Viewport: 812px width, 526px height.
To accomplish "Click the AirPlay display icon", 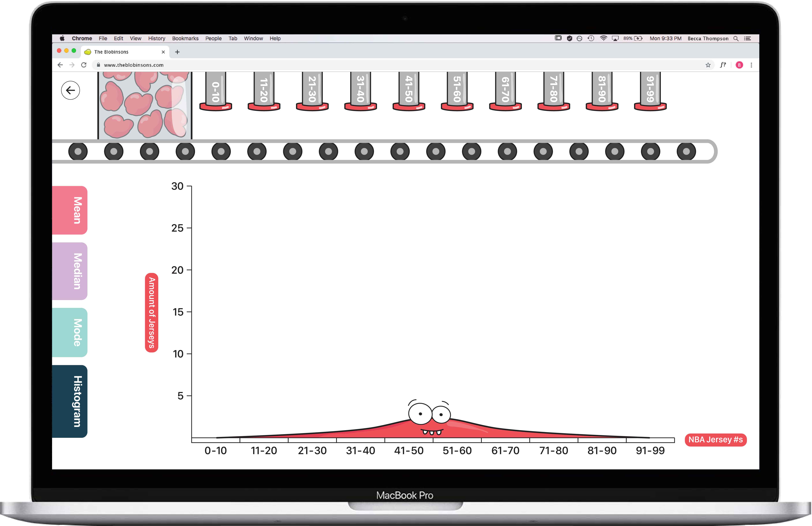I will (x=615, y=39).
